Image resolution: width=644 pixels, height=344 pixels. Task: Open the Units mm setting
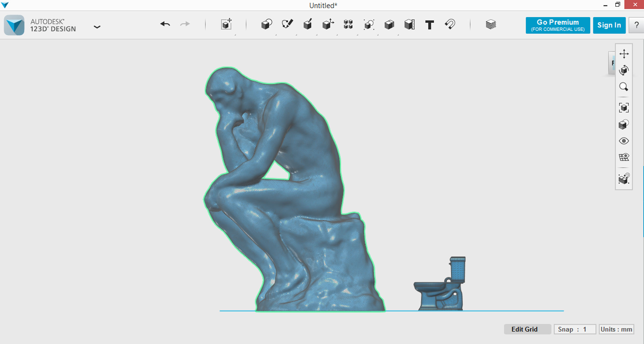[616, 329]
